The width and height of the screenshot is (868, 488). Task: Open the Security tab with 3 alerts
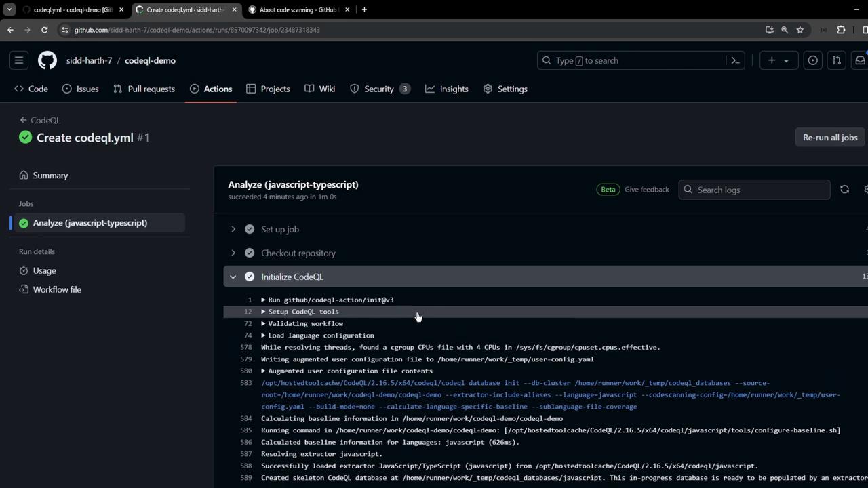(x=380, y=89)
